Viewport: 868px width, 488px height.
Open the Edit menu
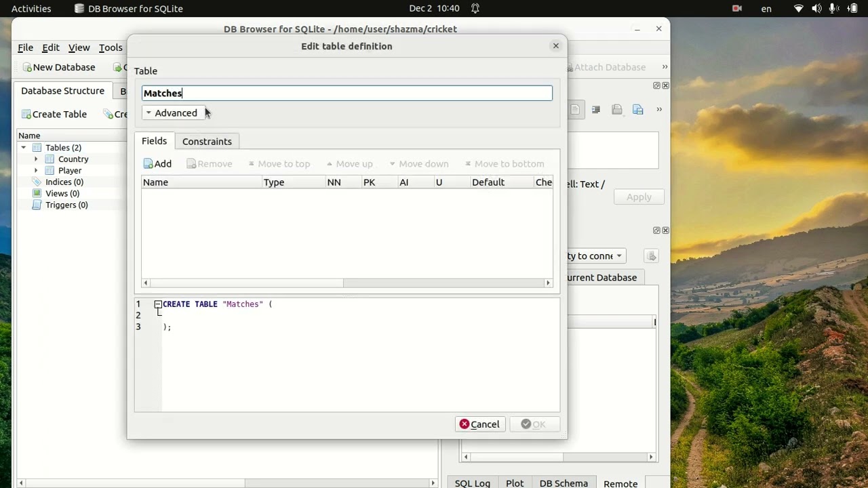click(x=51, y=47)
